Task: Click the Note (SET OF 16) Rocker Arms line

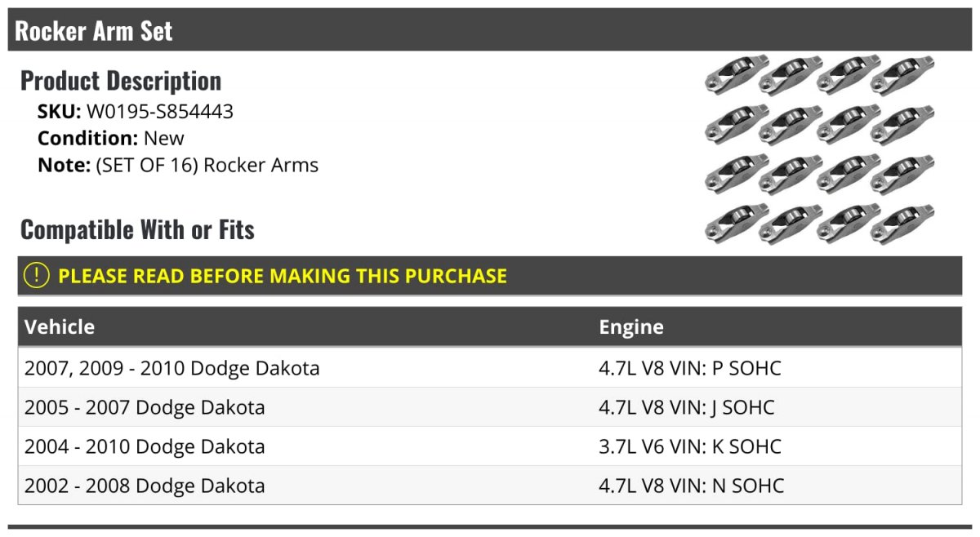Action: [x=178, y=166]
